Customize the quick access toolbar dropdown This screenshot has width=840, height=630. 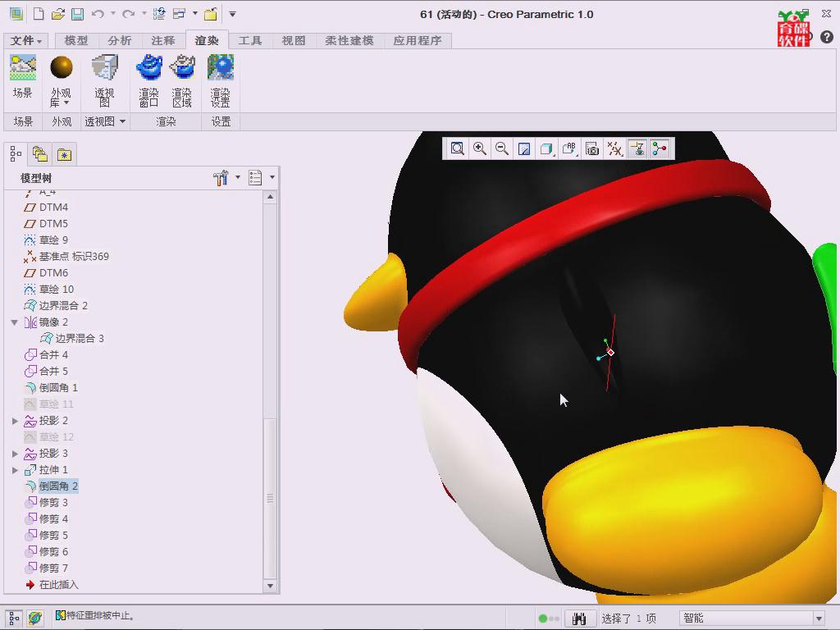point(232,14)
